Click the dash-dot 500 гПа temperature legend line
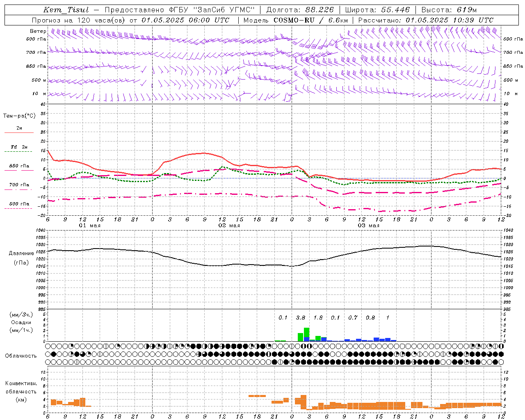This screenshot has width=525, height=420. pyautogui.click(x=18, y=209)
